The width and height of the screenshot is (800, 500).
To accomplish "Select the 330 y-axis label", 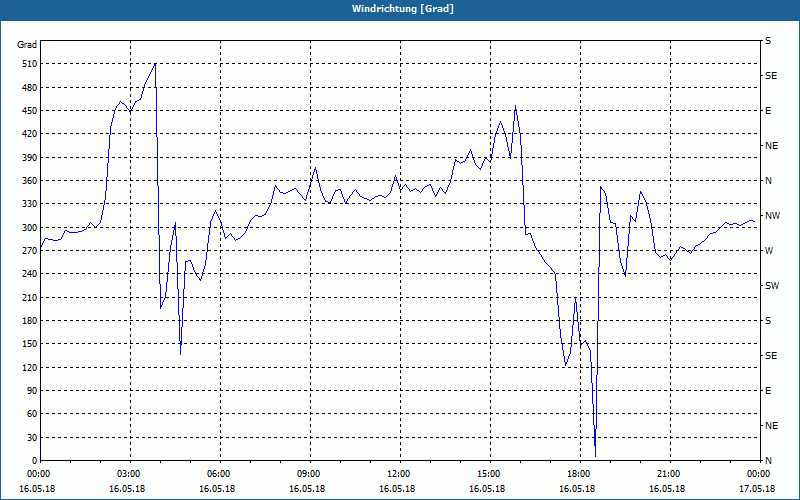I will click(28, 204).
